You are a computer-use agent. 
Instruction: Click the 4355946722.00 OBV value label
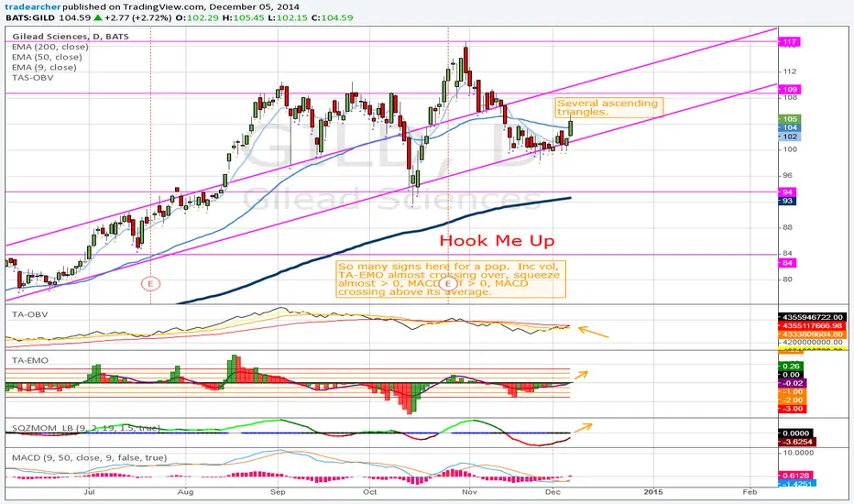coord(812,317)
